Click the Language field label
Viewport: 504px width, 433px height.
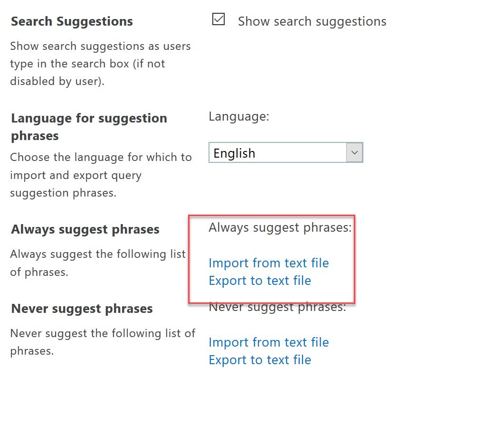click(x=239, y=116)
